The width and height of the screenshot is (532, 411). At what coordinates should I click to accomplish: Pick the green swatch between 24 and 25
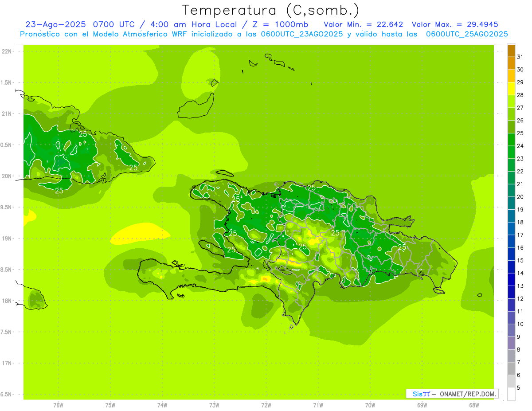coord(511,140)
